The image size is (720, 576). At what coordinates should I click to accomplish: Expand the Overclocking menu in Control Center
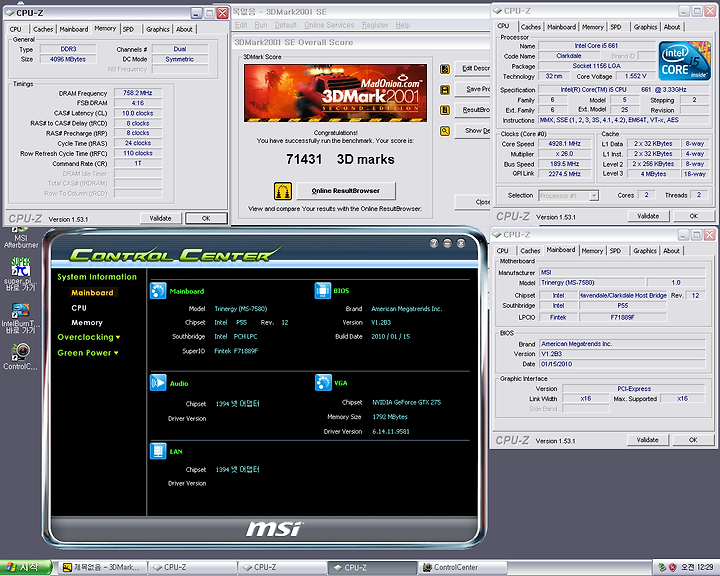coord(89,337)
